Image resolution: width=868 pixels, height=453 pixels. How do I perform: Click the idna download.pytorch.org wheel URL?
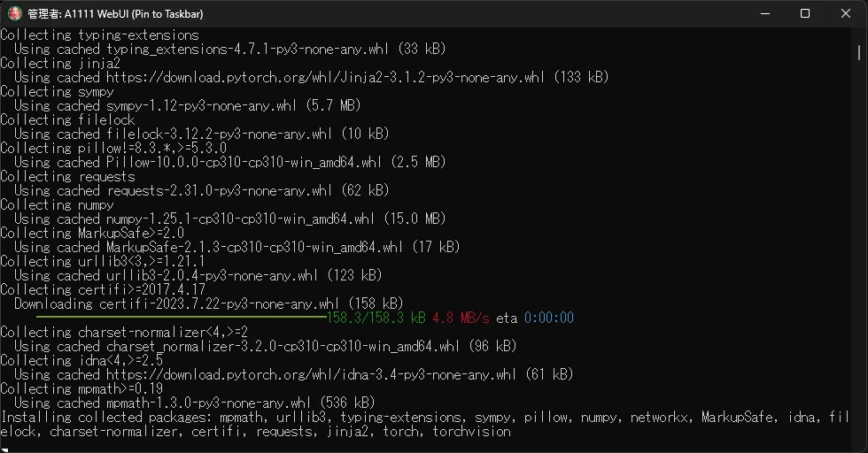pos(311,374)
